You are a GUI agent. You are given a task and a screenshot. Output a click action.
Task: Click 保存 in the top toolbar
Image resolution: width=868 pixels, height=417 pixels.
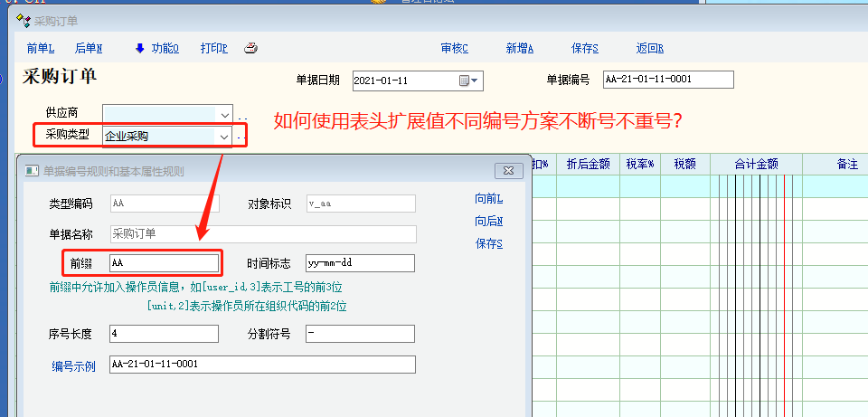585,49
